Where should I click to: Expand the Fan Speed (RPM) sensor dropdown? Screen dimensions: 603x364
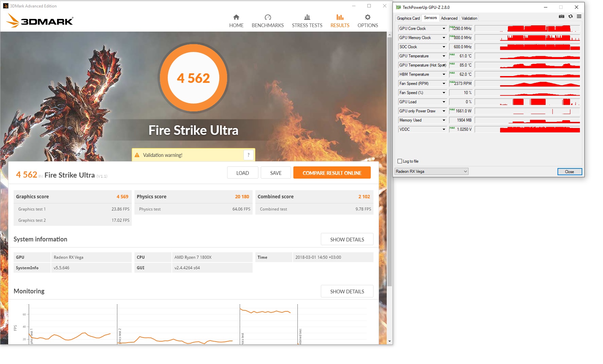[444, 84]
